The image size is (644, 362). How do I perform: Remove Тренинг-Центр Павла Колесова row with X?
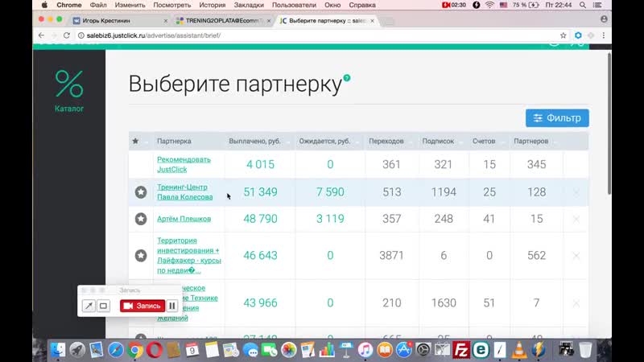pos(576,192)
